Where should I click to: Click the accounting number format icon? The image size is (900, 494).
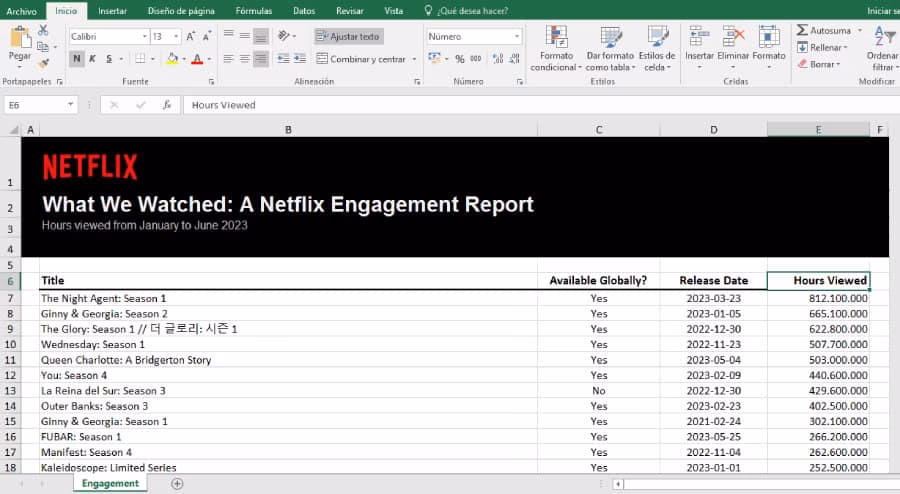(435, 59)
